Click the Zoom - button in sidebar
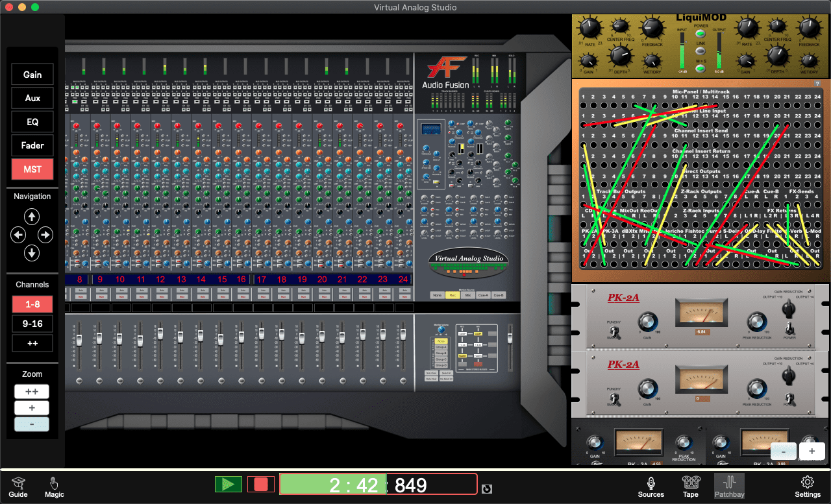Viewport: 831px width, 504px height. pos(32,424)
